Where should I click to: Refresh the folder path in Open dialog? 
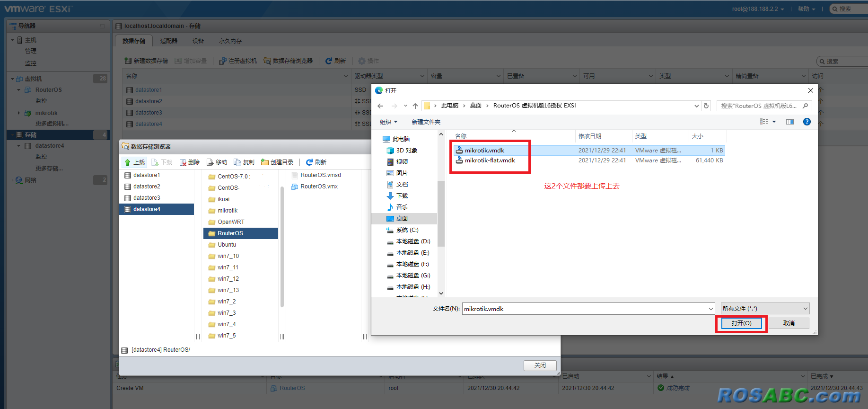tap(706, 106)
